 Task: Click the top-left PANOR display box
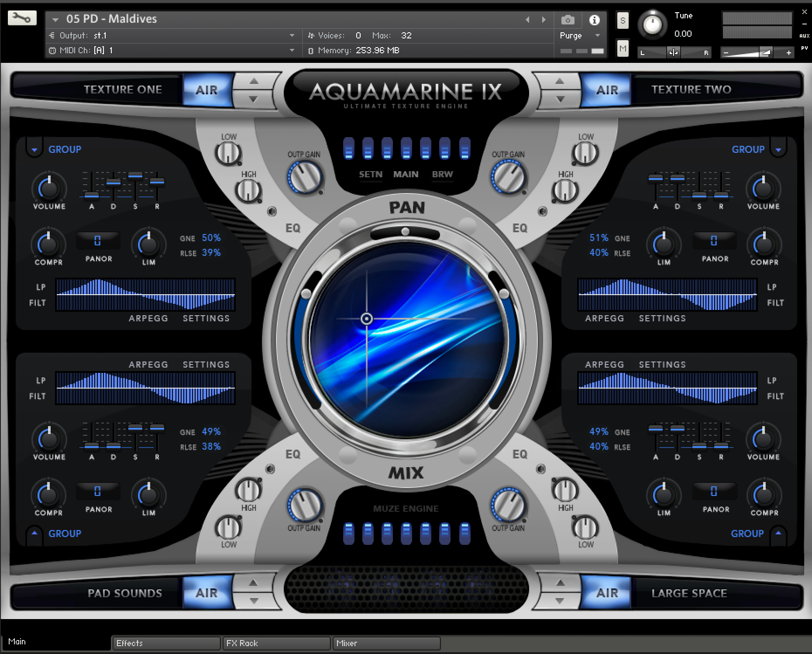click(x=98, y=241)
